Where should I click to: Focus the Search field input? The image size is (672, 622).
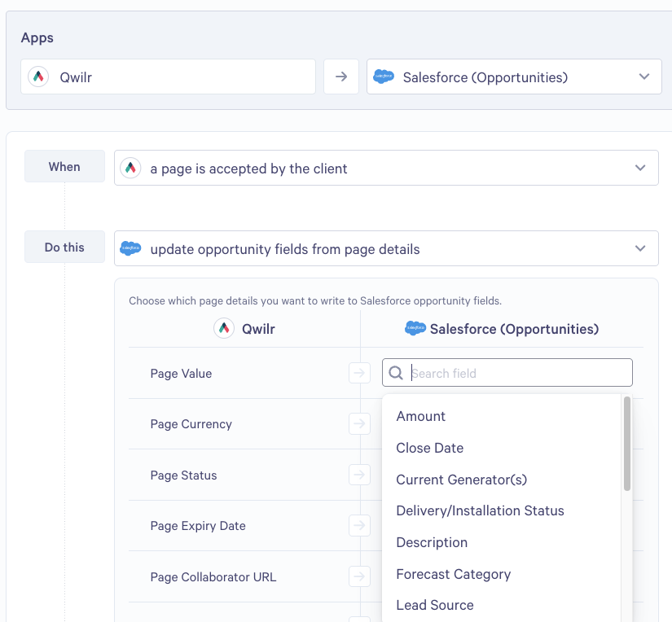tap(507, 373)
